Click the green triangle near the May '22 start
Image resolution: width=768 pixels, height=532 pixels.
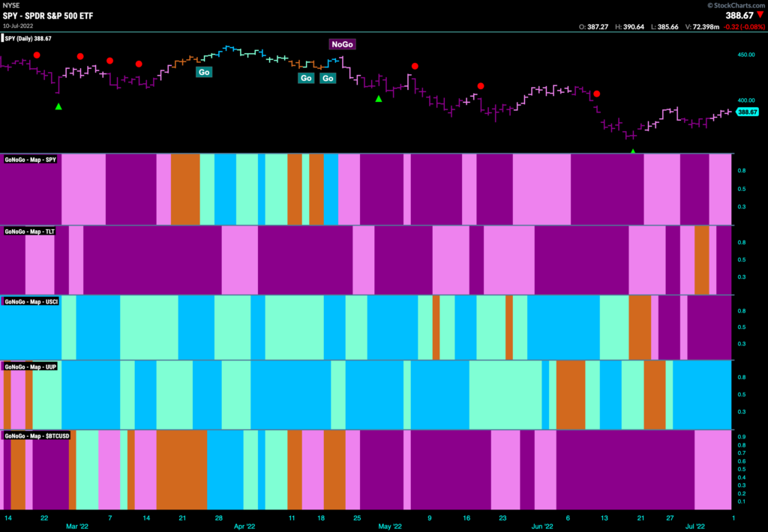tap(379, 99)
